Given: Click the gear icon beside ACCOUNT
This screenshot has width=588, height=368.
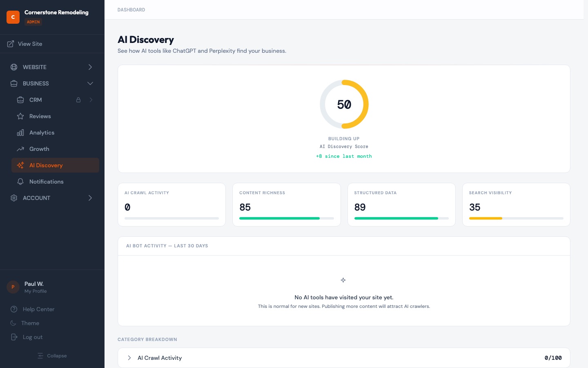Looking at the screenshot, I should (x=14, y=198).
